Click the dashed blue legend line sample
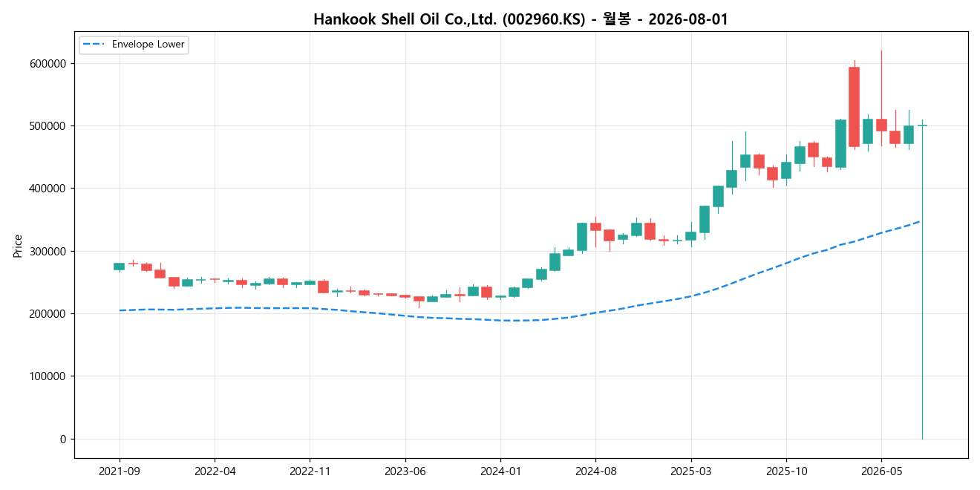 click(94, 45)
